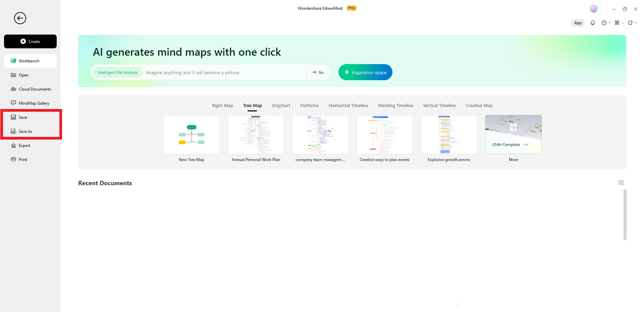Click the MindMap Gallery icon
The height and width of the screenshot is (312, 644).
[x=13, y=103]
